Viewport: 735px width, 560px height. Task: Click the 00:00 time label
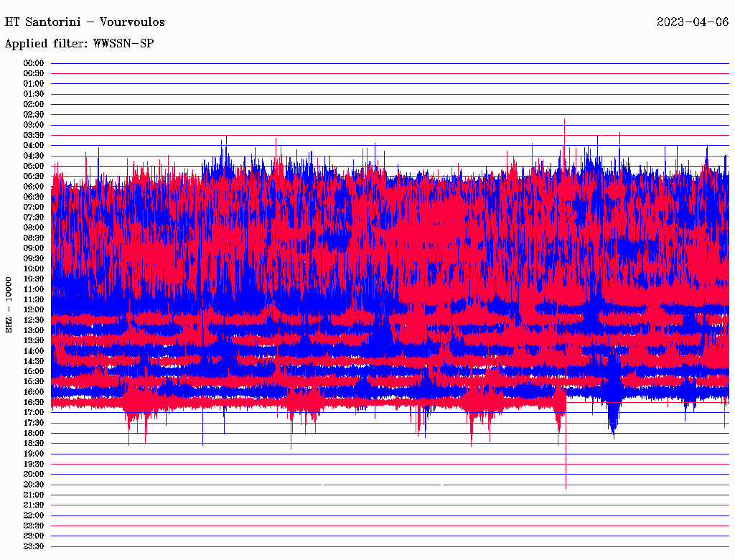click(34, 63)
